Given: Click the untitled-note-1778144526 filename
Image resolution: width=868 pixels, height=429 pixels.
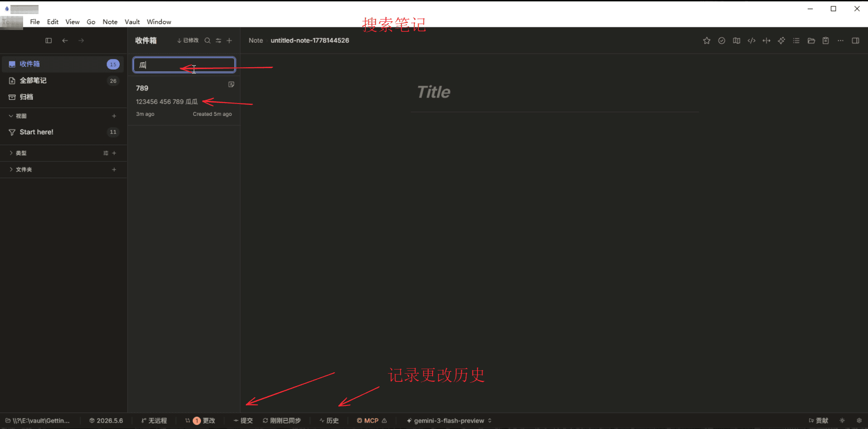Looking at the screenshot, I should [x=310, y=40].
